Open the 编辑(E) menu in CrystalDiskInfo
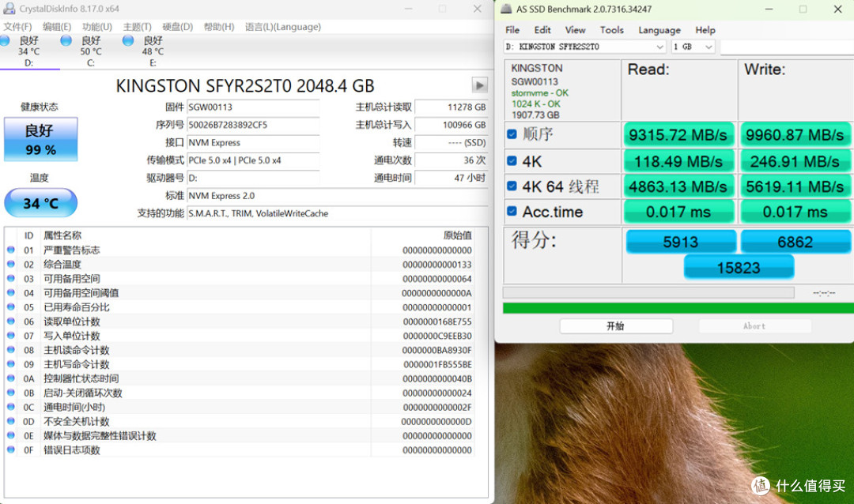 [x=57, y=27]
